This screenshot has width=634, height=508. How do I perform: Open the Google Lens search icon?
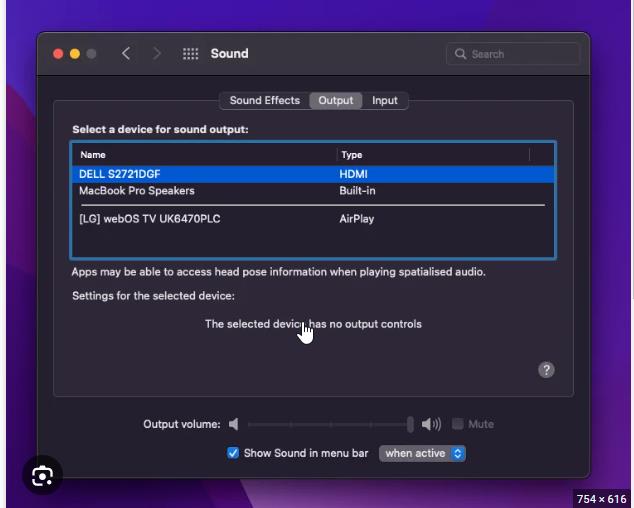coord(42,476)
